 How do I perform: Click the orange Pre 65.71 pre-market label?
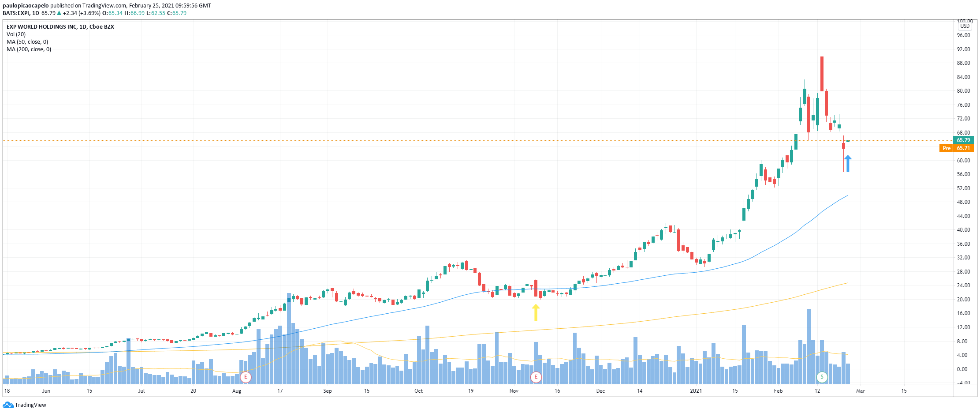[x=956, y=148]
